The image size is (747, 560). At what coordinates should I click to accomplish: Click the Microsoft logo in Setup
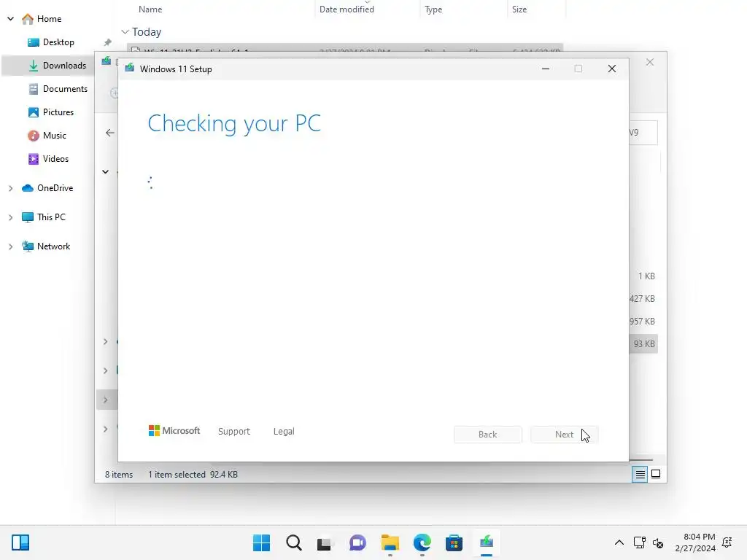174,430
